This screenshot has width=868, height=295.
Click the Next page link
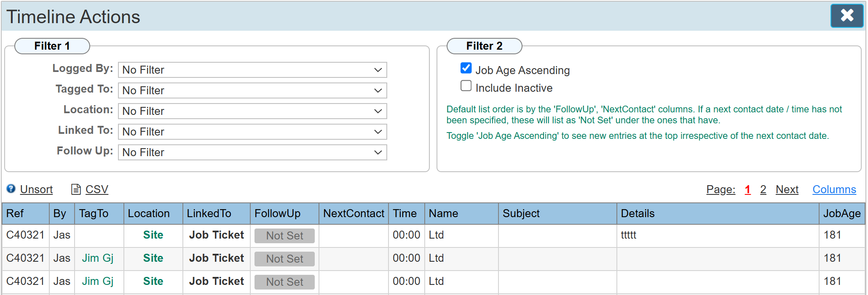click(787, 190)
